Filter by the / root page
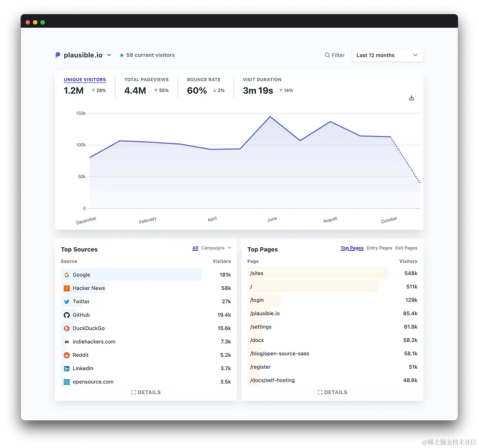The image size is (479, 448). pyautogui.click(x=251, y=287)
